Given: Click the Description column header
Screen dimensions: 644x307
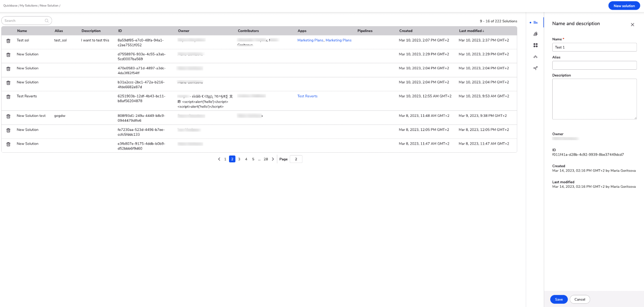Looking at the screenshot, I should (x=91, y=31).
